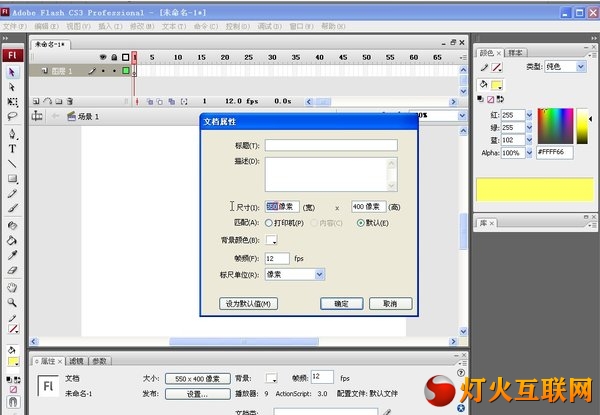Click the 图层 1 layer row
Image resolution: width=600 pixels, height=415 pixels.
(x=80, y=71)
